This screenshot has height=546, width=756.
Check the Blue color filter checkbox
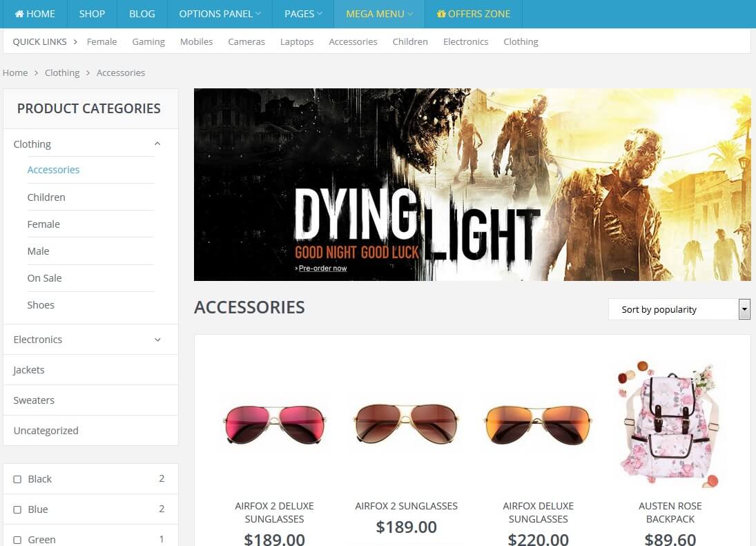18,509
